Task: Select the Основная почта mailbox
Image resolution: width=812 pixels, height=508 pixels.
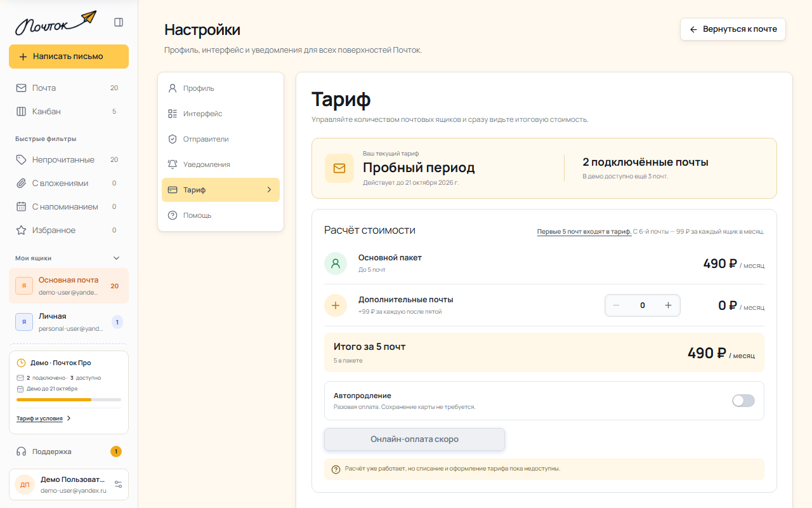Action: [69, 286]
